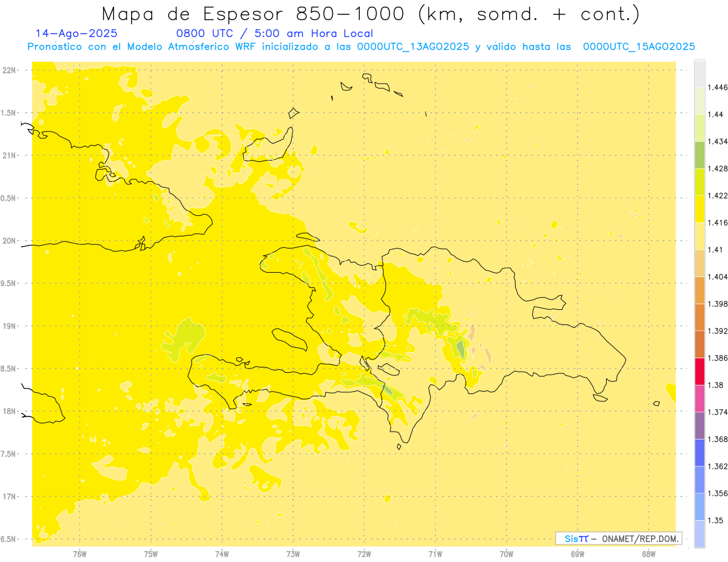Click the legend value 1.41

tap(716, 250)
